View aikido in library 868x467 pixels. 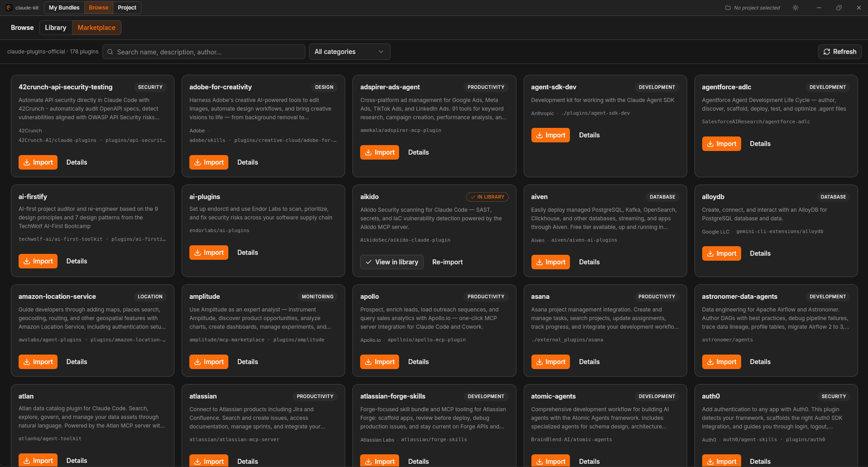coord(392,262)
